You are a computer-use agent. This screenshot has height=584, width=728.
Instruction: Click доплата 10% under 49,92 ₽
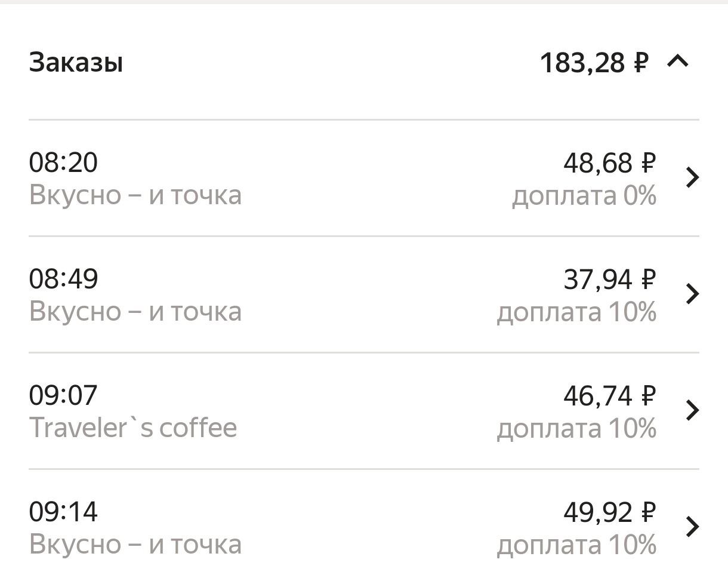576,545
